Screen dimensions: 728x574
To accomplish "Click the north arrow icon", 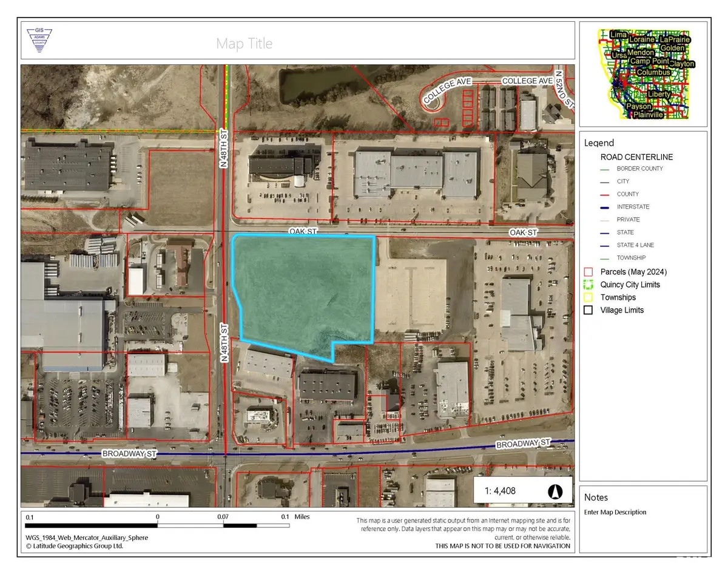I will click(x=556, y=492).
